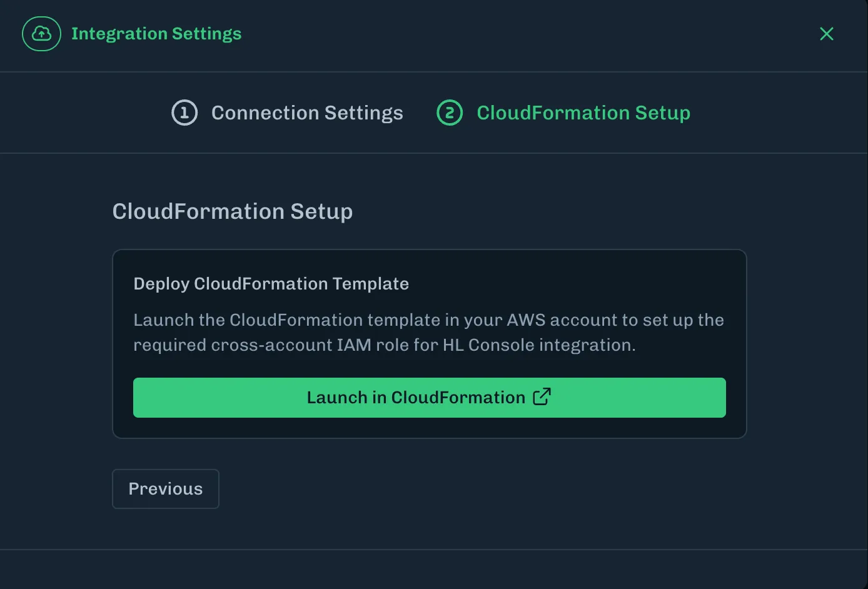Viewport: 868px width, 589px height.
Task: Click the step 1 circle number icon
Action: coord(184,113)
